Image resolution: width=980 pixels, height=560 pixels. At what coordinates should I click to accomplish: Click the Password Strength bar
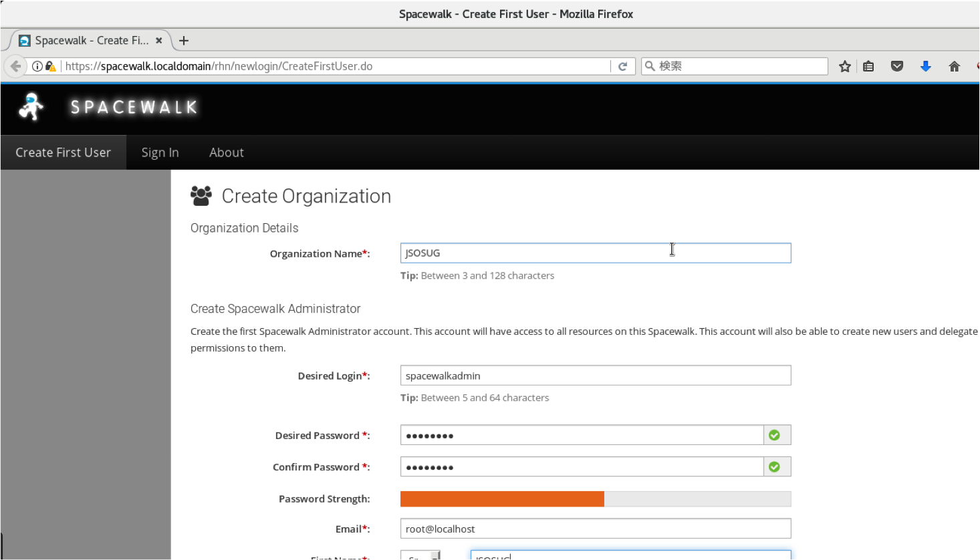(x=596, y=499)
